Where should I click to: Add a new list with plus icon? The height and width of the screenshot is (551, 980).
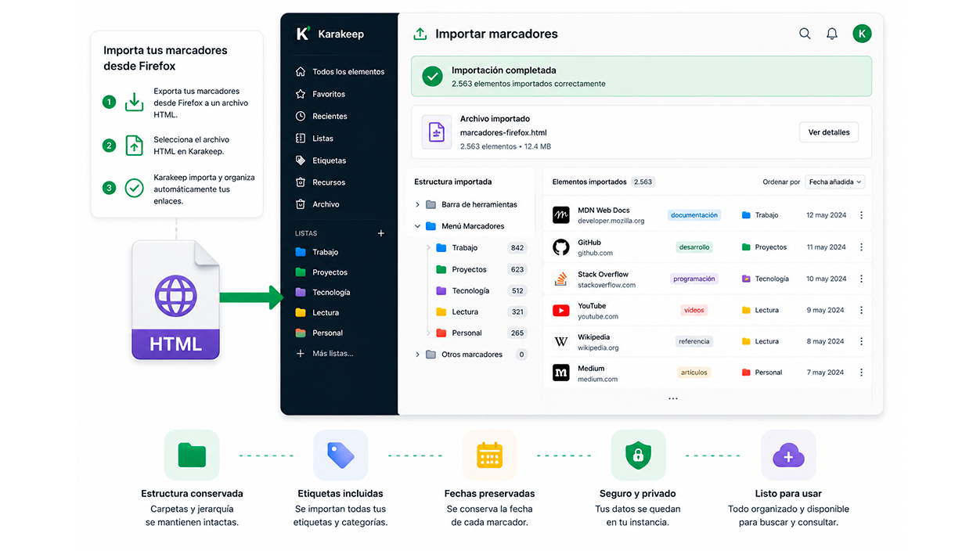[381, 233]
